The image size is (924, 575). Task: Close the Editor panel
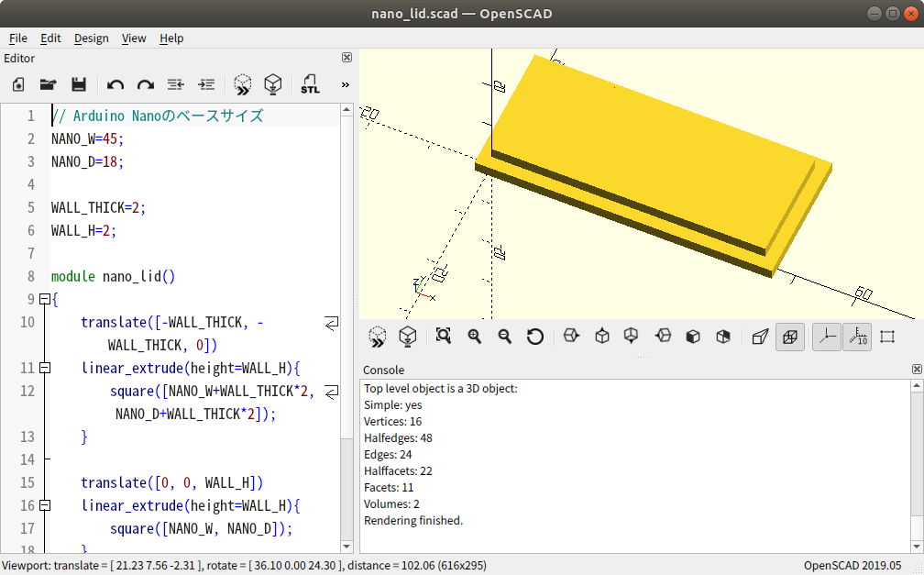point(346,57)
